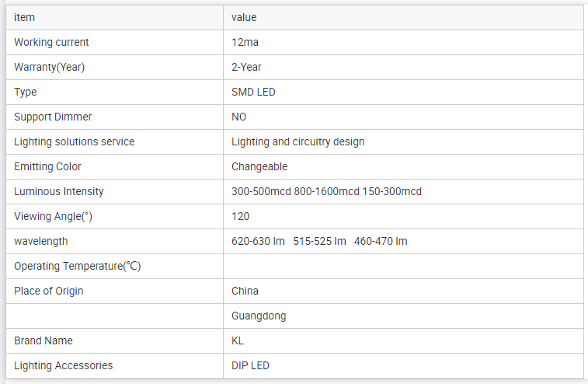Click the "620-630 lm" wavelength value
The width and height of the screenshot is (588, 384).
tap(258, 241)
